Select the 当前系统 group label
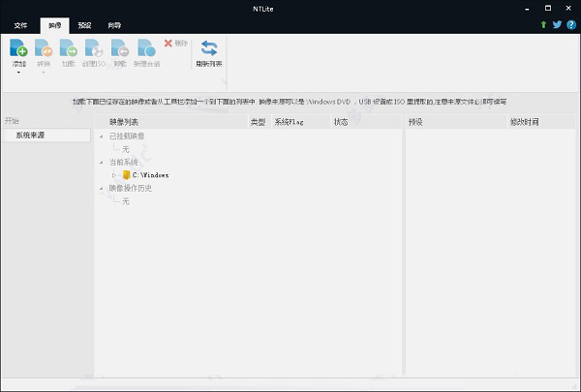Viewport: 581px width, 392px height. pyautogui.click(x=123, y=163)
